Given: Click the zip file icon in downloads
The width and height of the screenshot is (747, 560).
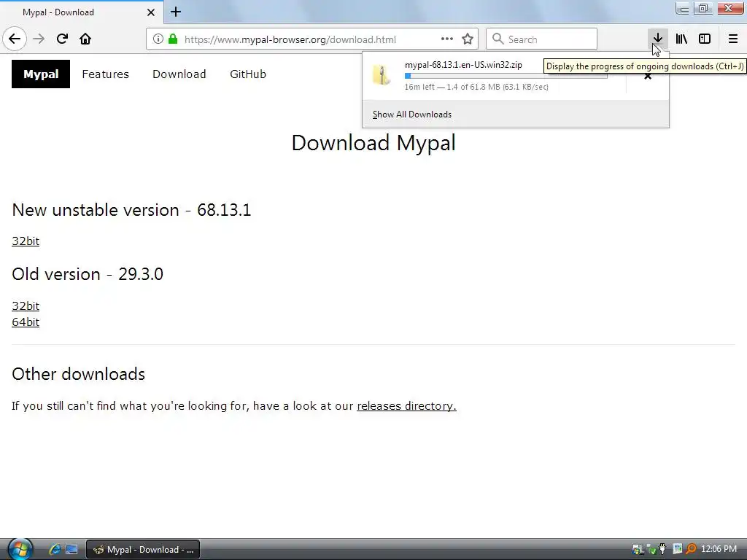Looking at the screenshot, I should 382,75.
